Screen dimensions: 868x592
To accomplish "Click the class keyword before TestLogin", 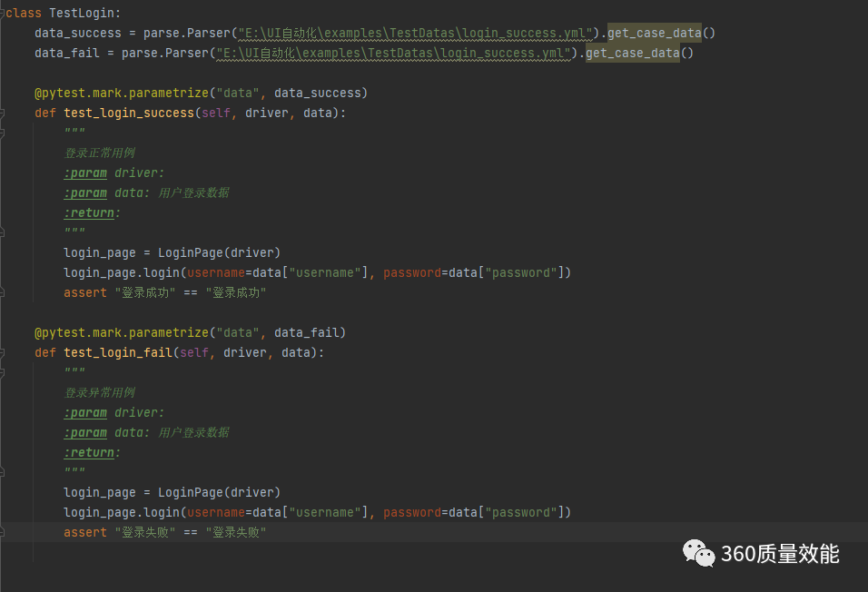I will coord(24,13).
